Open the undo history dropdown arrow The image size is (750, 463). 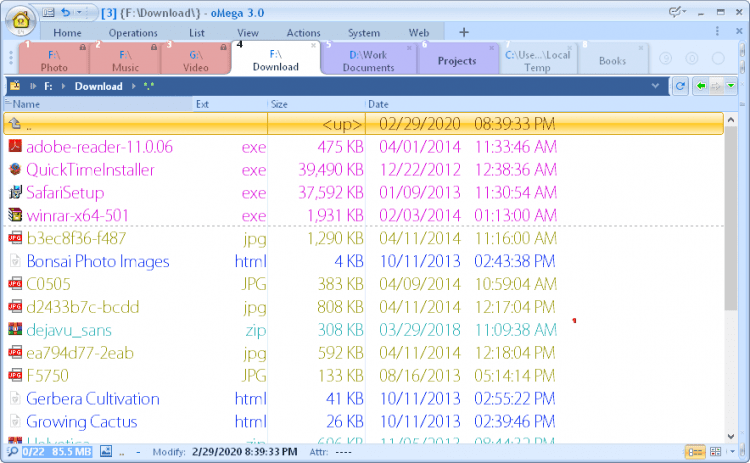(x=79, y=12)
